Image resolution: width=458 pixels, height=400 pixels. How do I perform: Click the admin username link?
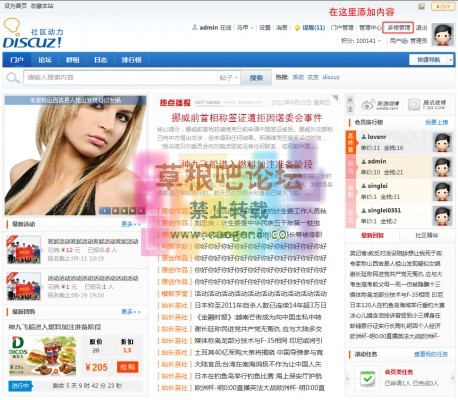point(209,28)
